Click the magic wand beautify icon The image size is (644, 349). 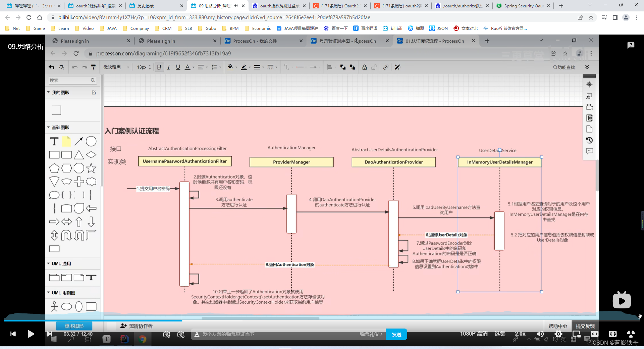click(398, 67)
